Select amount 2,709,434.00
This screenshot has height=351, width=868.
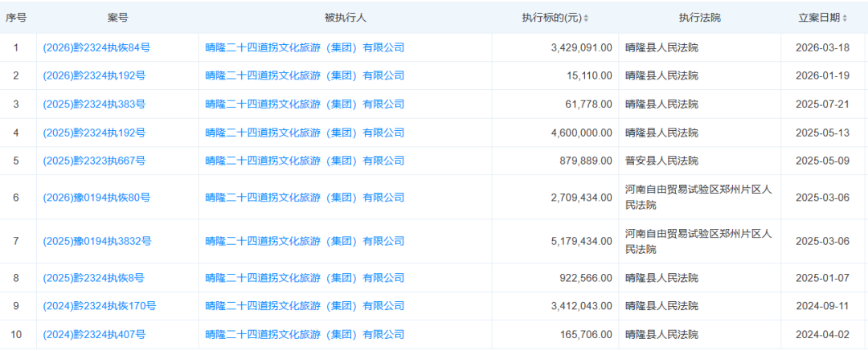pyautogui.click(x=582, y=197)
